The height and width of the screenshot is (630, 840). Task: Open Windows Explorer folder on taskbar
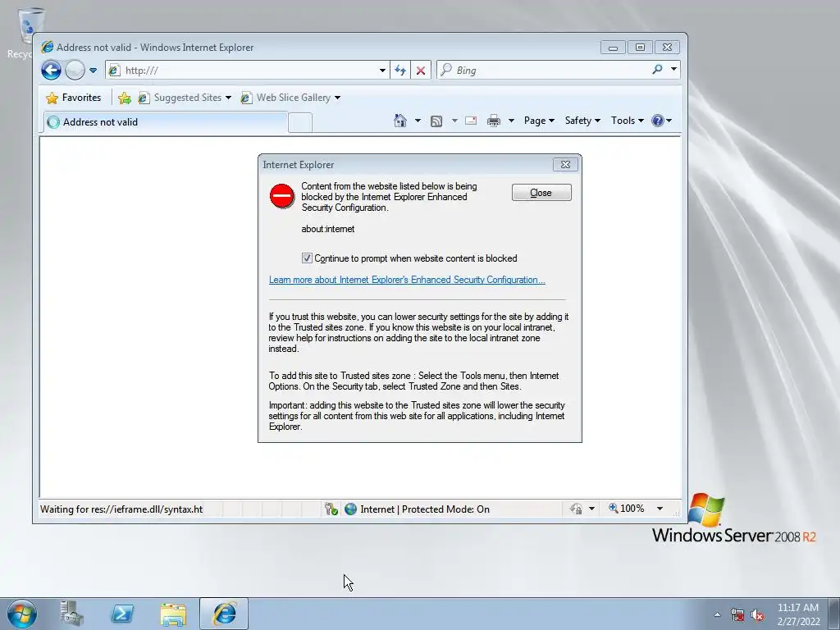pyautogui.click(x=173, y=614)
